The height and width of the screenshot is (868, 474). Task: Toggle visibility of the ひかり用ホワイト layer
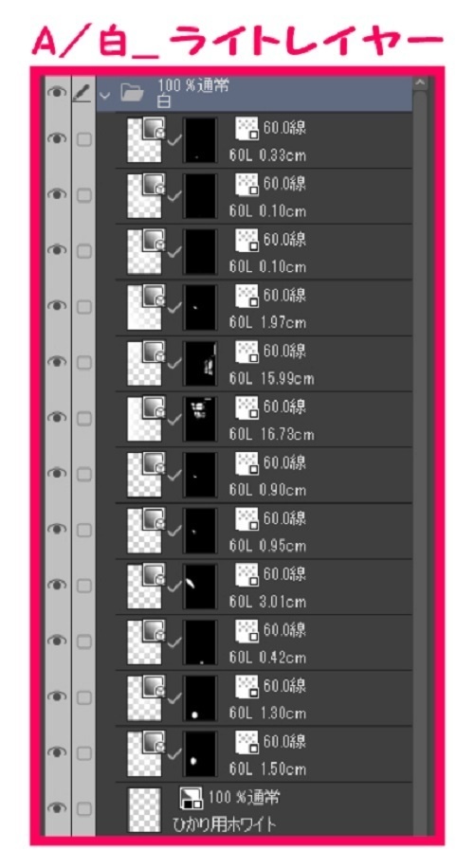click(57, 808)
